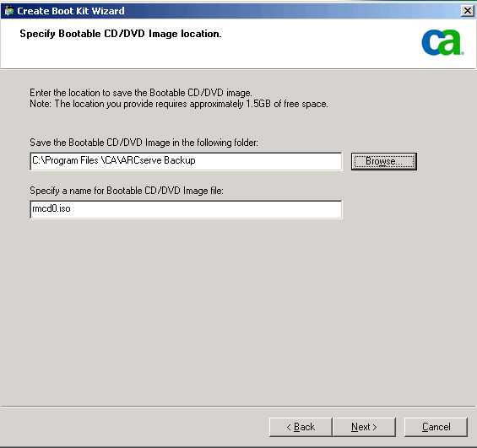The image size is (477, 448).
Task: Click the CA logo in header
Action: click(442, 42)
